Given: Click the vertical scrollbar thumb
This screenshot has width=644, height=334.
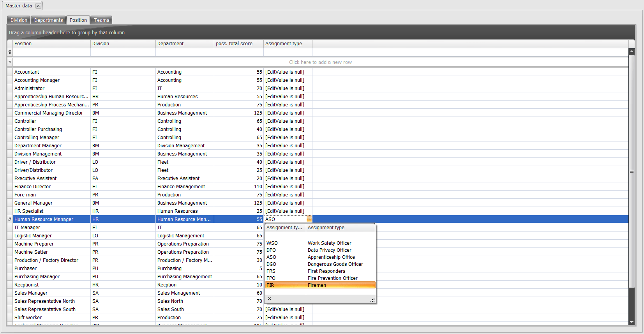Looking at the screenshot, I should tap(632, 171).
